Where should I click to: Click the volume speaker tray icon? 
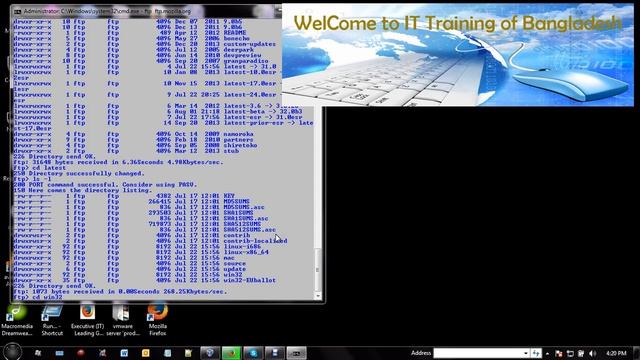pyautogui.click(x=592, y=353)
